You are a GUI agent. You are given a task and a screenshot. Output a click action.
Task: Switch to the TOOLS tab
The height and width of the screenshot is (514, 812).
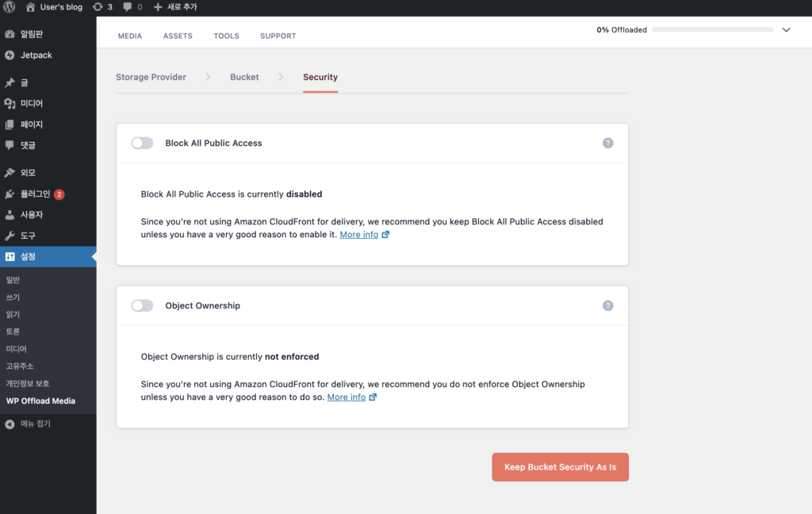pyautogui.click(x=226, y=36)
